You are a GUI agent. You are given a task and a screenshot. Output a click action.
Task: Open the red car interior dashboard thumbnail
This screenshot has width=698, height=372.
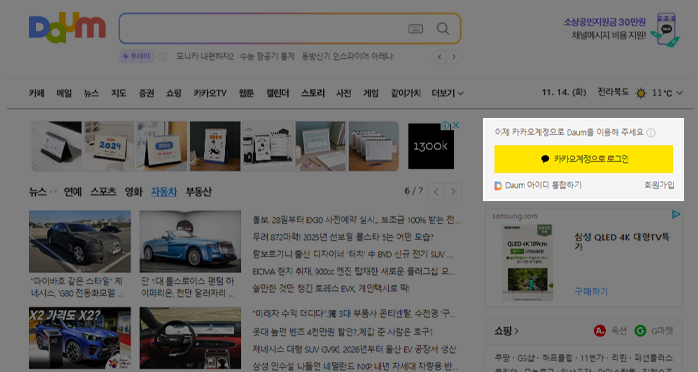[190, 338]
